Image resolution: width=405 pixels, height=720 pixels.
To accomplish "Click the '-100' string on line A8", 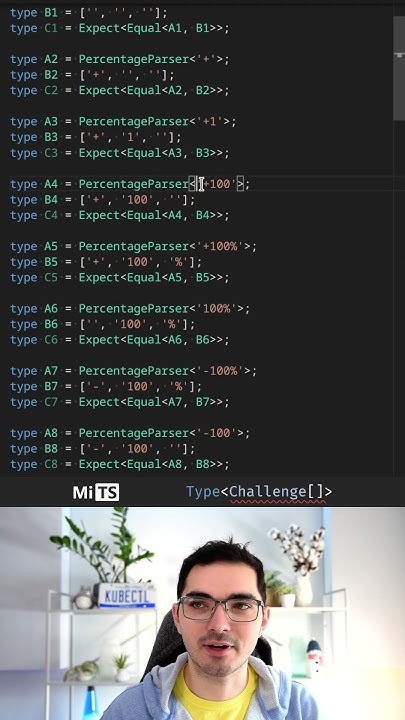I will pos(217,433).
